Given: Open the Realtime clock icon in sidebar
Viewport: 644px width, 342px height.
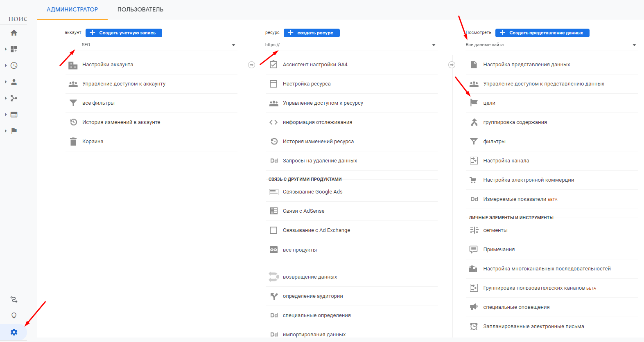Looking at the screenshot, I should pos(14,65).
